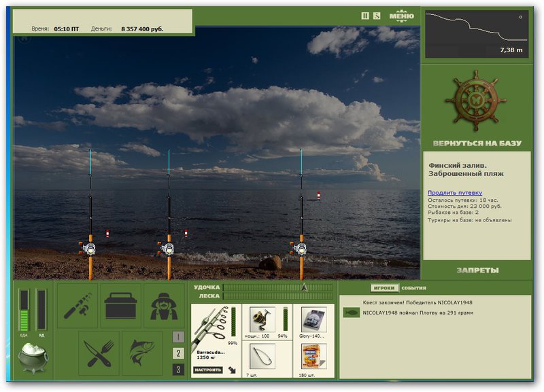Pause the game with the pause icon
This screenshot has height=392, width=544.
pyautogui.click(x=365, y=16)
